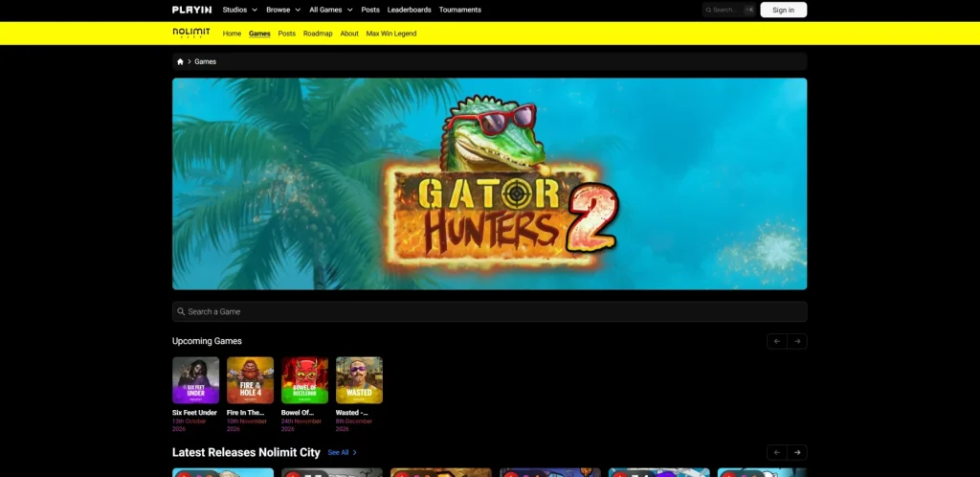This screenshot has height=477, width=980.
Task: Go to Nolimit City Home tab
Action: tap(232, 34)
